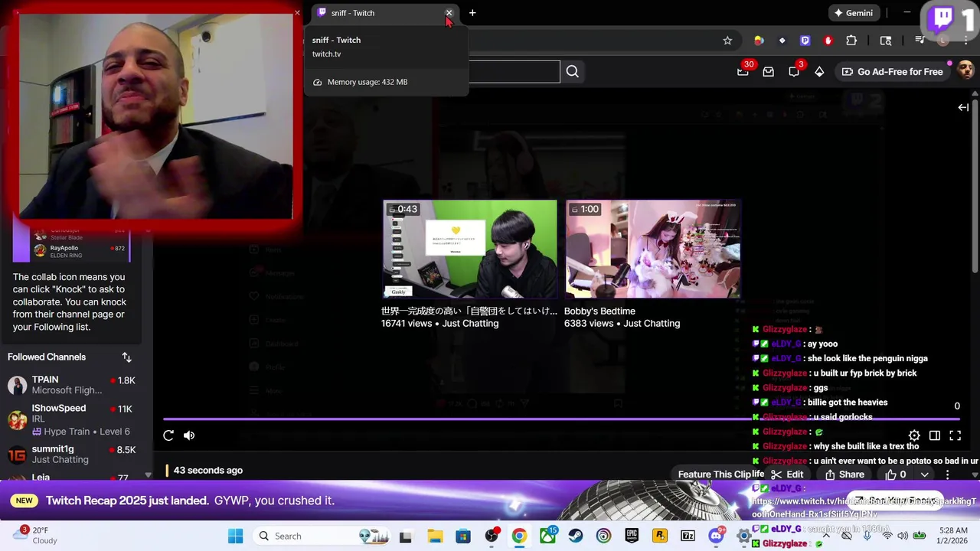The image size is (980, 551).
Task: Click the multicolor circles browser extension
Action: coord(759,41)
